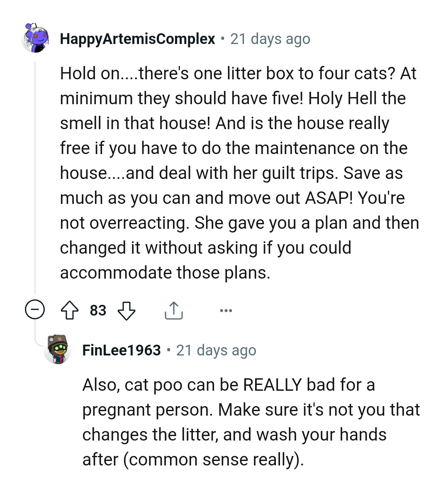Image resolution: width=448 pixels, height=485 pixels.
Task: Click the vote count showing 83
Action: pyautogui.click(x=98, y=310)
